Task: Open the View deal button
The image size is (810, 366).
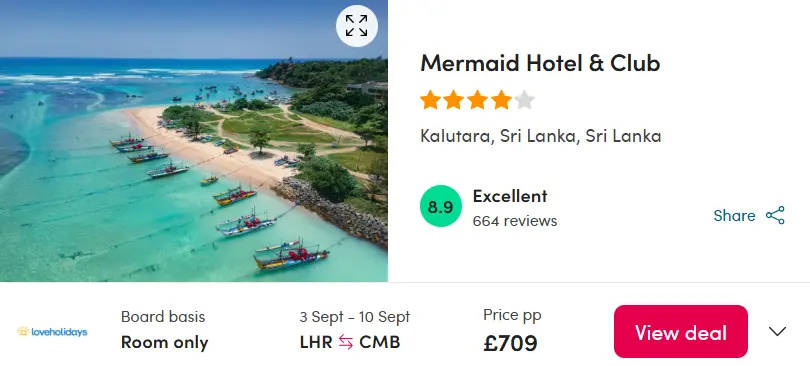Action: (x=681, y=331)
